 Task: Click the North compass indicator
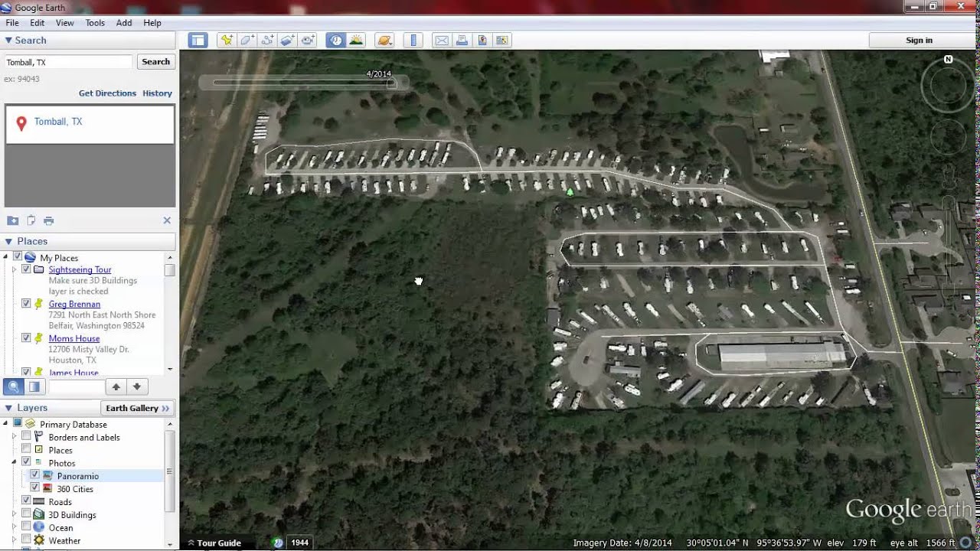click(948, 59)
